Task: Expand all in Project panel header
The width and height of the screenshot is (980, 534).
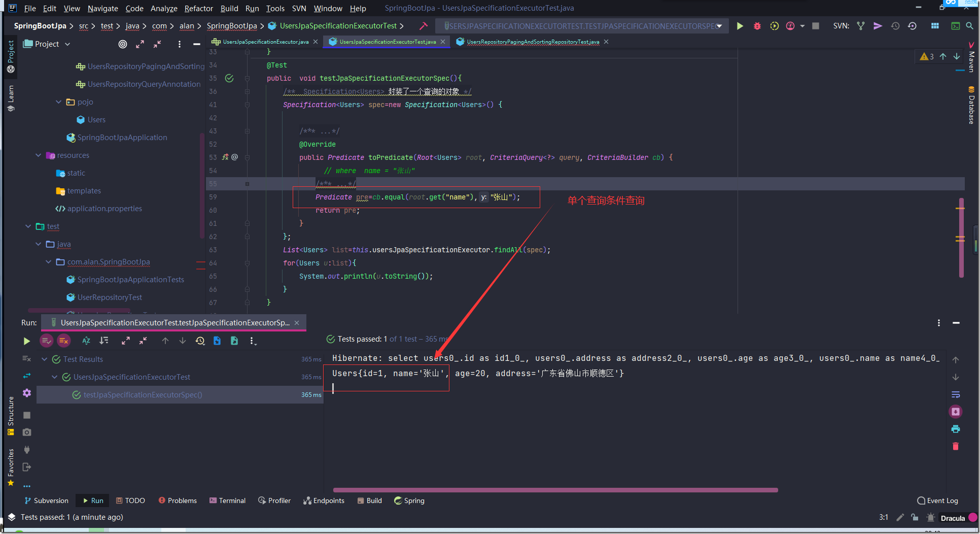Action: pyautogui.click(x=140, y=44)
